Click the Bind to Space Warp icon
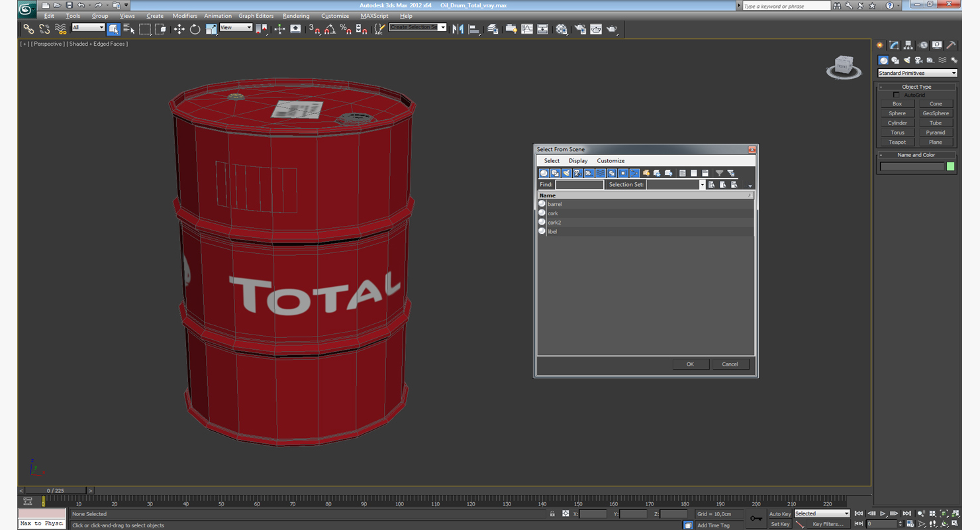 point(60,29)
